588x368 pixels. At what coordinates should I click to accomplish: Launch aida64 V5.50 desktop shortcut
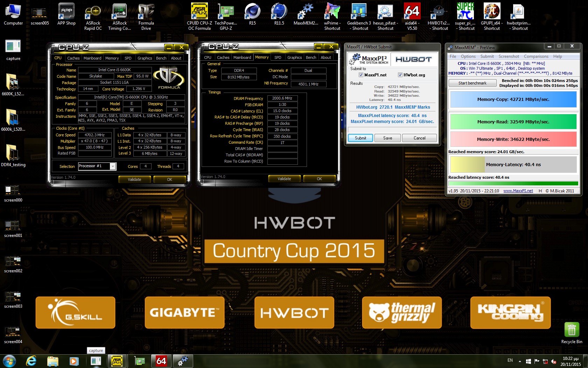point(412,17)
